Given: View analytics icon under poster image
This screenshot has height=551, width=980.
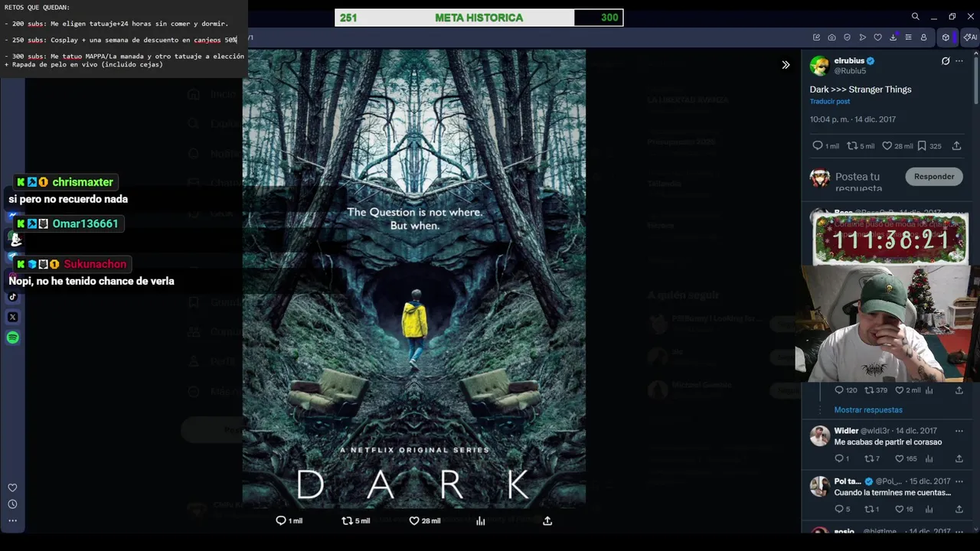Looking at the screenshot, I should 481,520.
